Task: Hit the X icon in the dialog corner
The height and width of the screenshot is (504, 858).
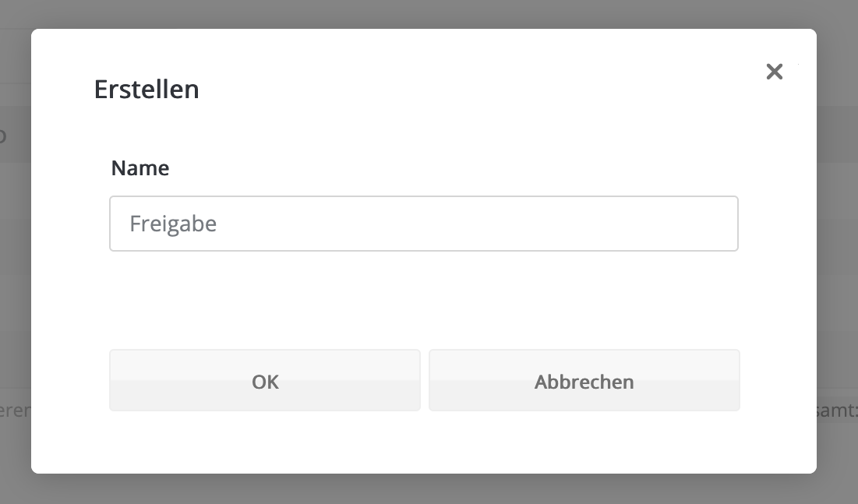Action: [774, 72]
